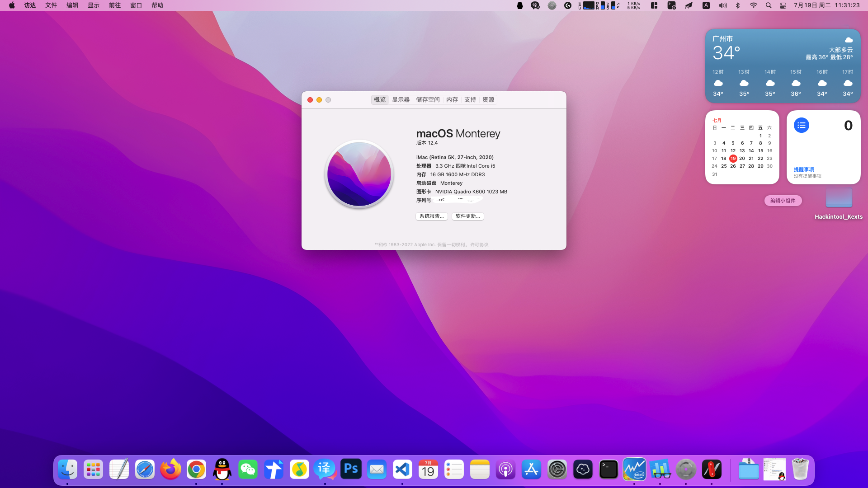Open the Hackintool_Kexts desktop folder
Image resolution: width=868 pixels, height=488 pixels.
pyautogui.click(x=839, y=203)
